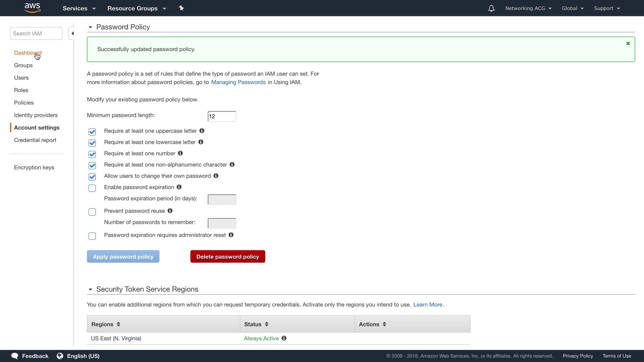Click the Minimum password length field

click(x=222, y=116)
